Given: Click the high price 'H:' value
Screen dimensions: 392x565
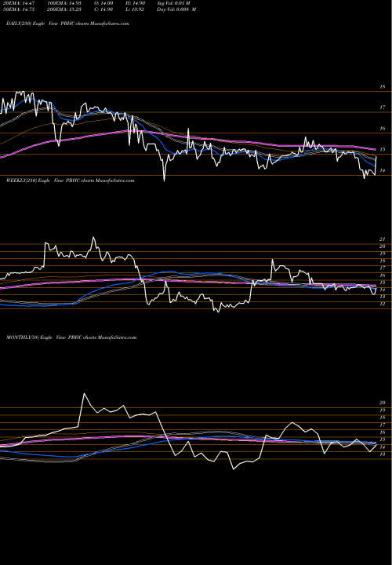Looking at the screenshot, I should pos(136,3).
